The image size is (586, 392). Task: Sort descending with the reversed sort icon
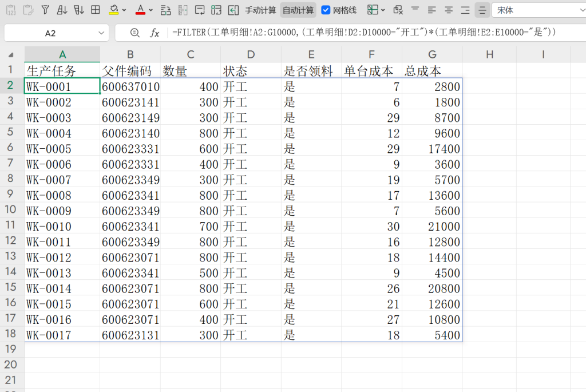(x=78, y=10)
